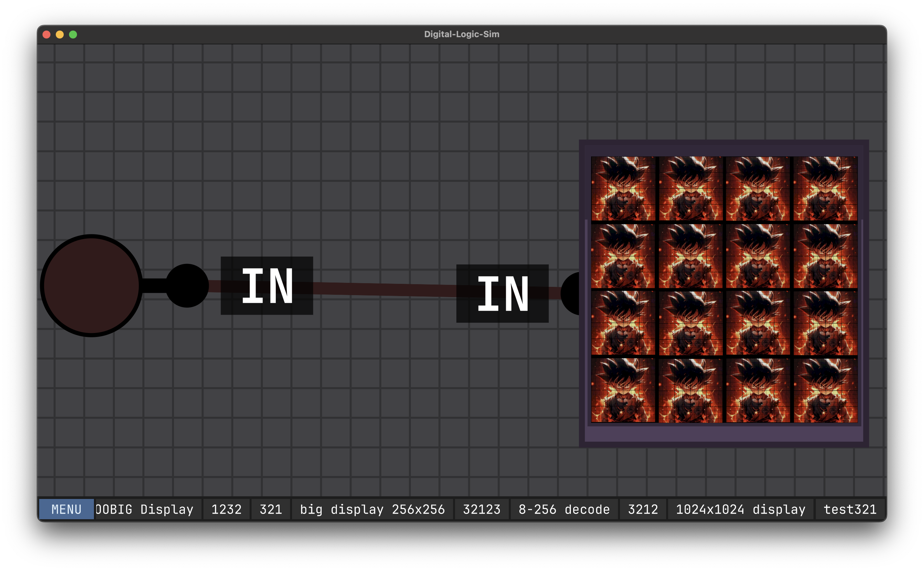Click the Digital-Logic-Sim window title
The width and height of the screenshot is (924, 571).
pyautogui.click(x=461, y=35)
